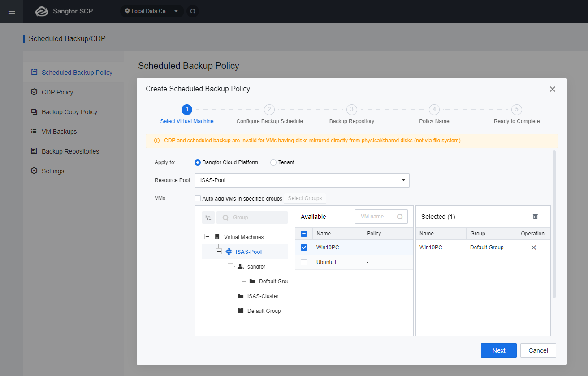This screenshot has height=376, width=588.
Task: Click the tree view toggle icon beside Group search
Action: click(208, 218)
